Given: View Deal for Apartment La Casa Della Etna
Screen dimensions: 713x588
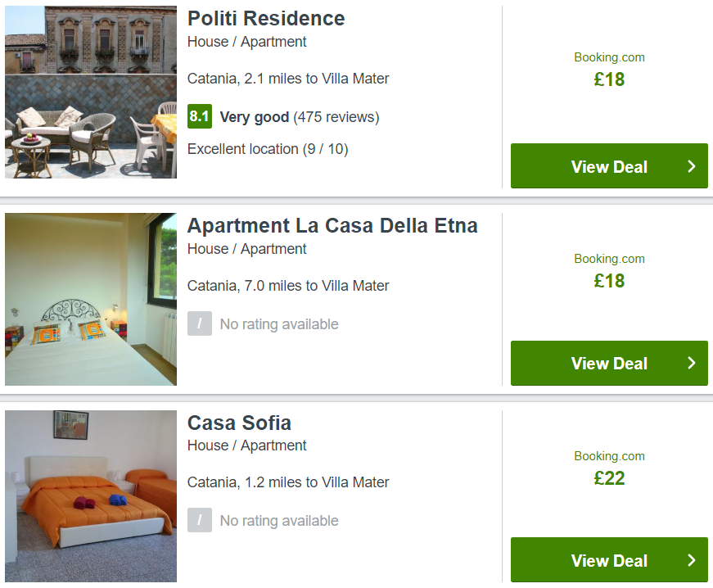Looking at the screenshot, I should tap(609, 363).
